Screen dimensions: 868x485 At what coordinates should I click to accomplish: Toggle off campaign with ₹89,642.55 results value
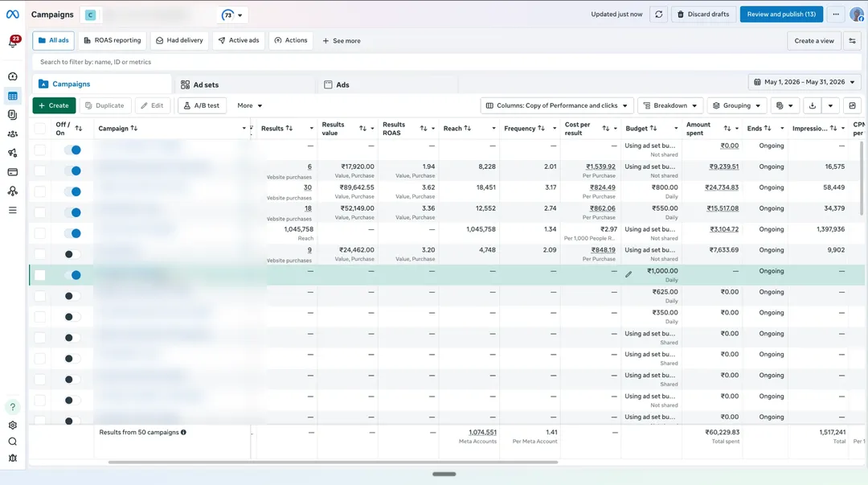(72, 191)
